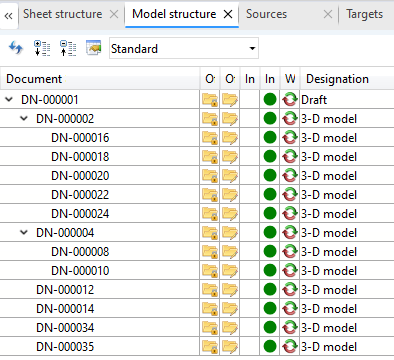The width and height of the screenshot is (394, 360).
Task: Click the locked folder icon for DN-000035
Action: (210, 347)
